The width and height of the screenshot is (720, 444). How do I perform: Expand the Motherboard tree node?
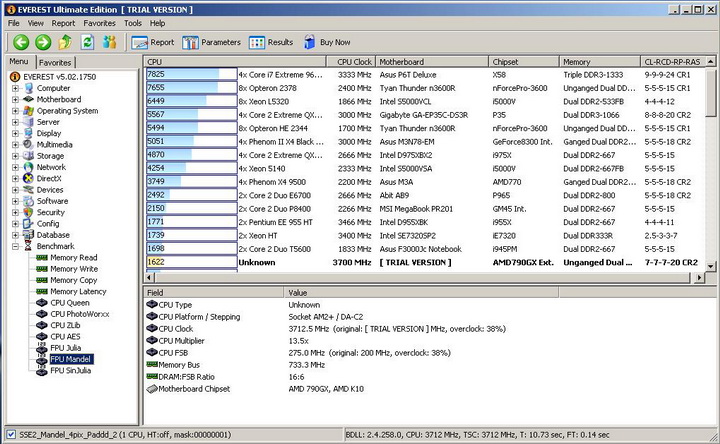(15, 99)
